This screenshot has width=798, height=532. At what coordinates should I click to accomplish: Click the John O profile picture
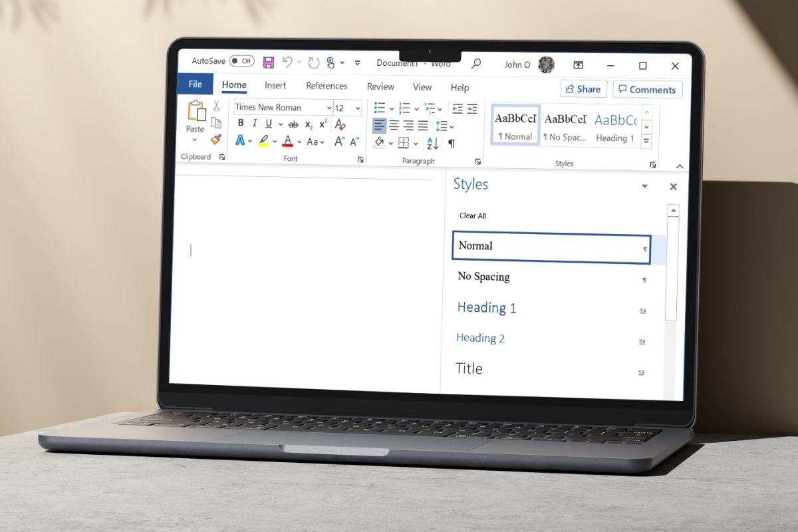point(546,65)
